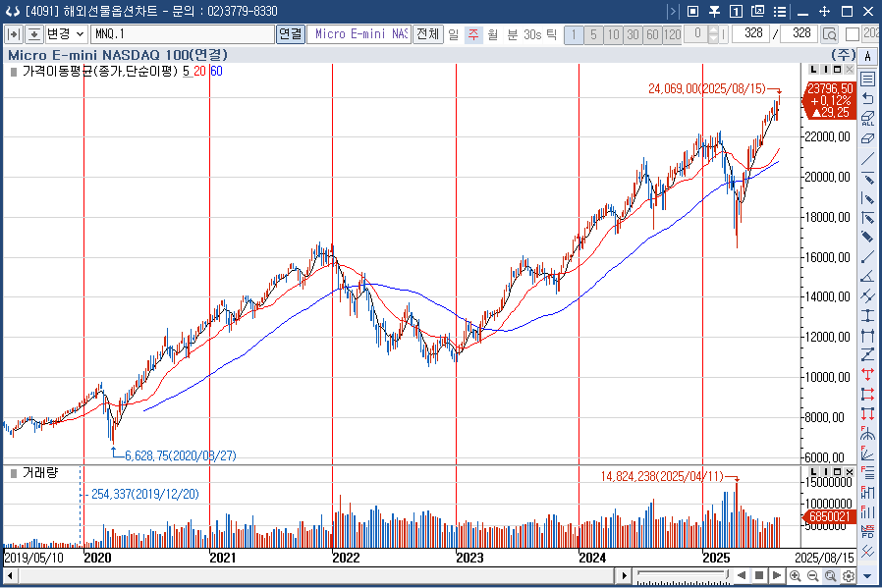Select the 분 minute period tab

(x=512, y=34)
